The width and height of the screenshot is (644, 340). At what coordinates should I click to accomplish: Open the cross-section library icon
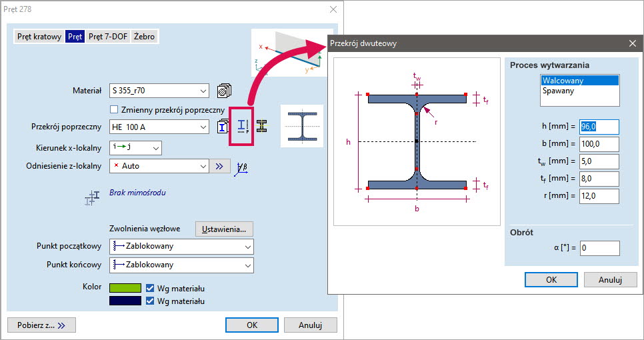pos(223,126)
